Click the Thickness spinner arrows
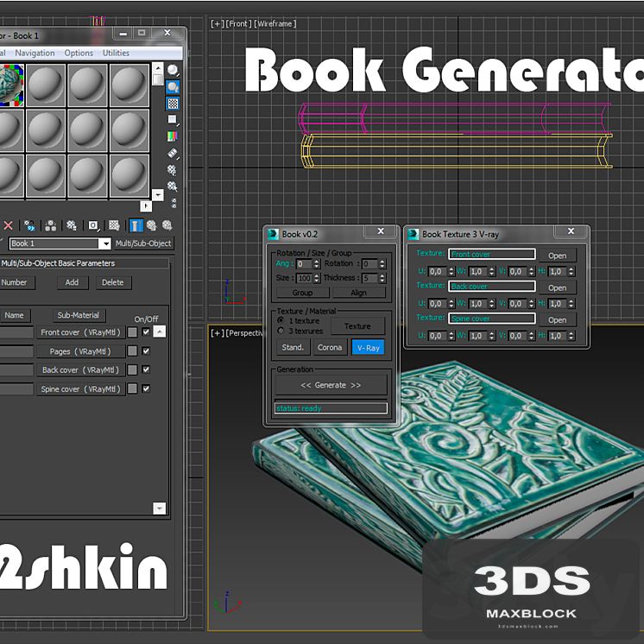This screenshot has width=644, height=644. 382,278
